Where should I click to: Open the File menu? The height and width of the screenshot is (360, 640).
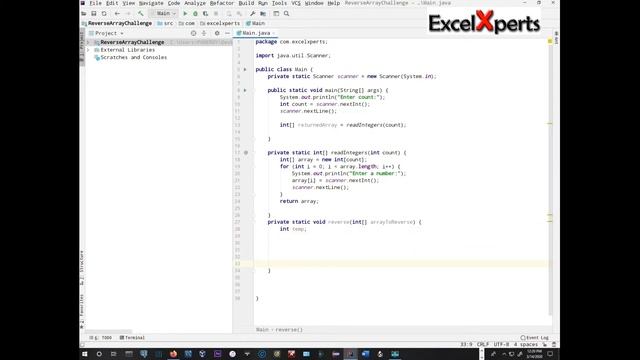pos(96,3)
